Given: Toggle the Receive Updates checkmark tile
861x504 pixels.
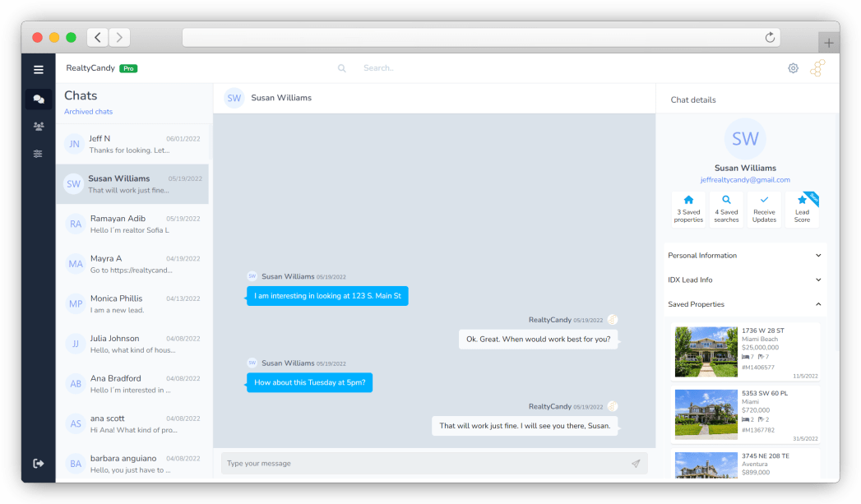Looking at the screenshot, I should [764, 210].
